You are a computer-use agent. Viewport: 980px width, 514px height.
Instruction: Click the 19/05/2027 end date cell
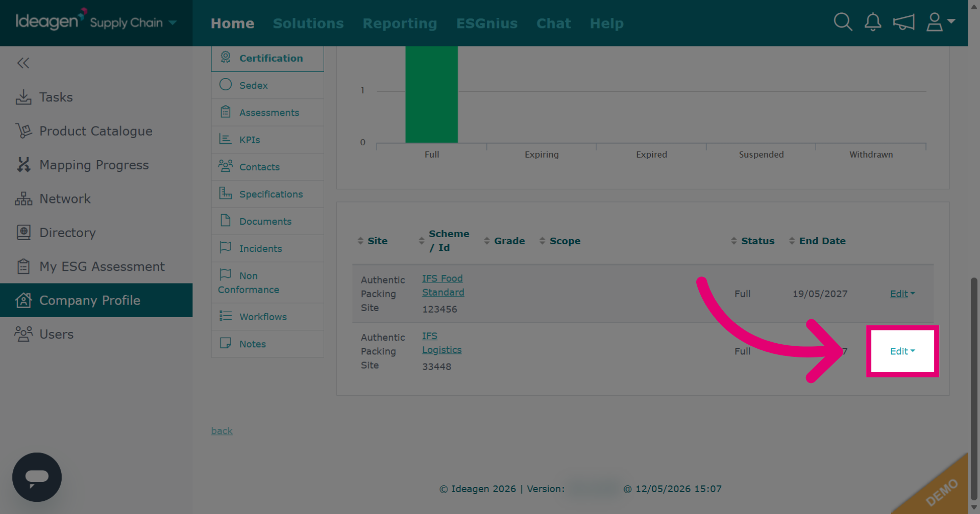(x=820, y=294)
